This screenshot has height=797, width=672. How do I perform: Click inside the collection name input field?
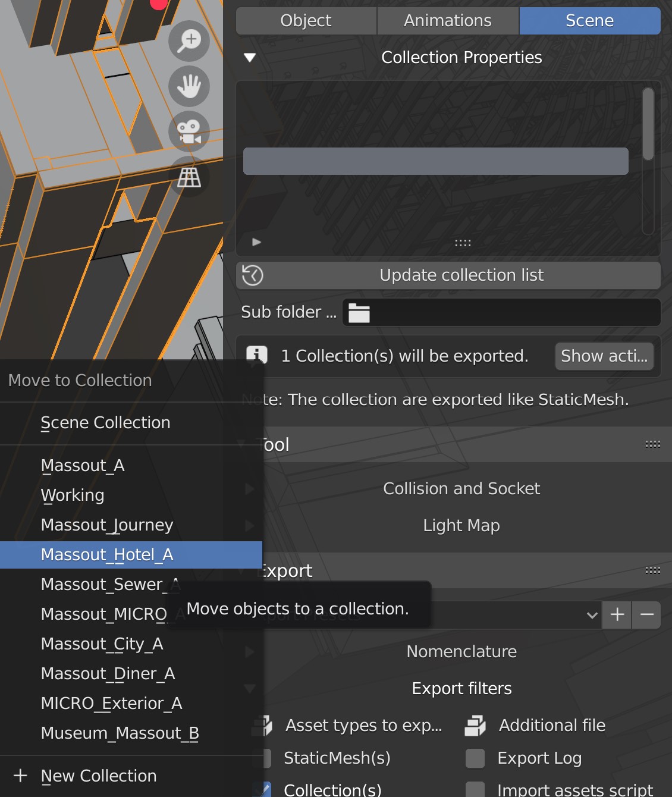(435, 161)
